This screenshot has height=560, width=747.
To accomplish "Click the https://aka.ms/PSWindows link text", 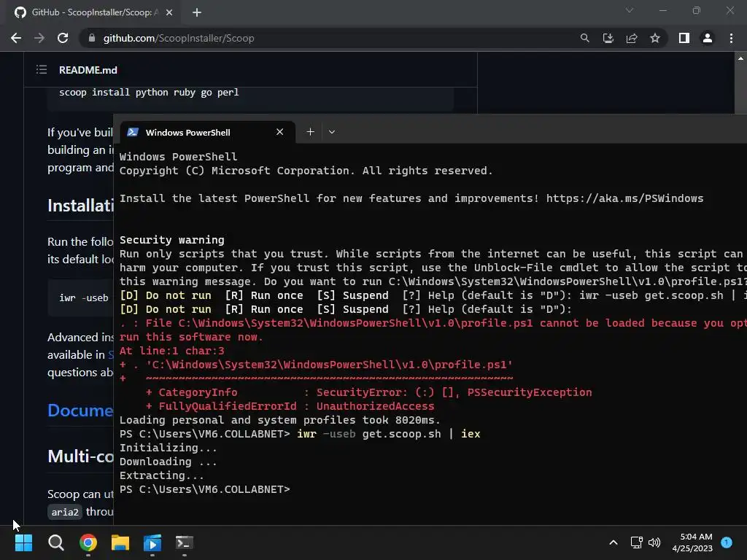I will pos(624,198).
